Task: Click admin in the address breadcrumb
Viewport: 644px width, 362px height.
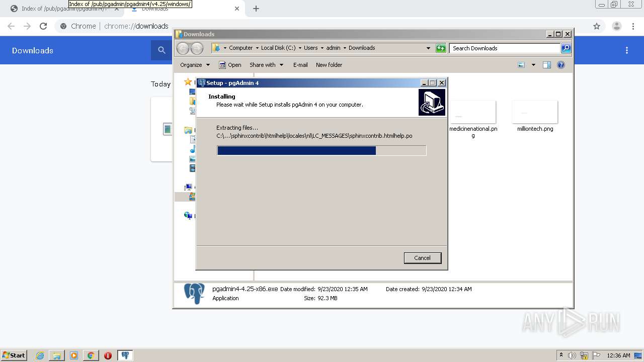Action: point(333,48)
